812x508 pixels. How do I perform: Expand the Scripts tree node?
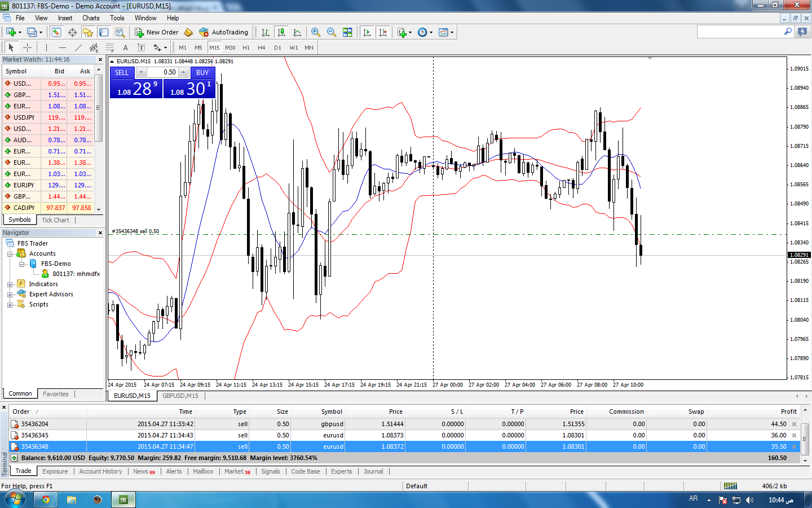click(x=10, y=305)
